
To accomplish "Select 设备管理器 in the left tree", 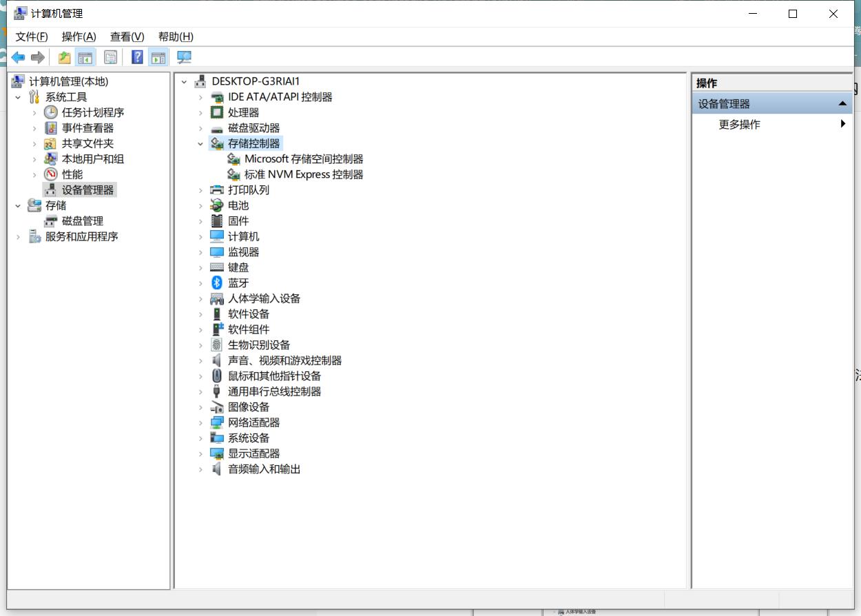I will tap(88, 190).
